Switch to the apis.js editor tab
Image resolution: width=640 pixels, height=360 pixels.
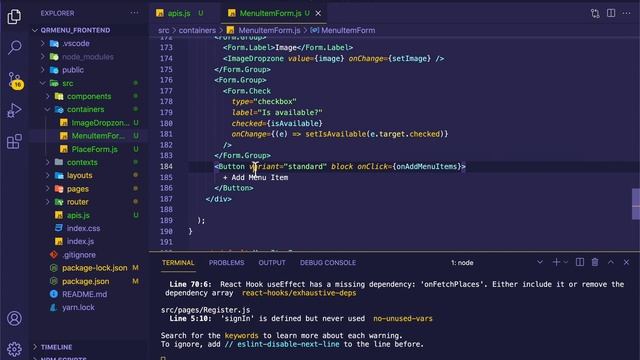179,13
